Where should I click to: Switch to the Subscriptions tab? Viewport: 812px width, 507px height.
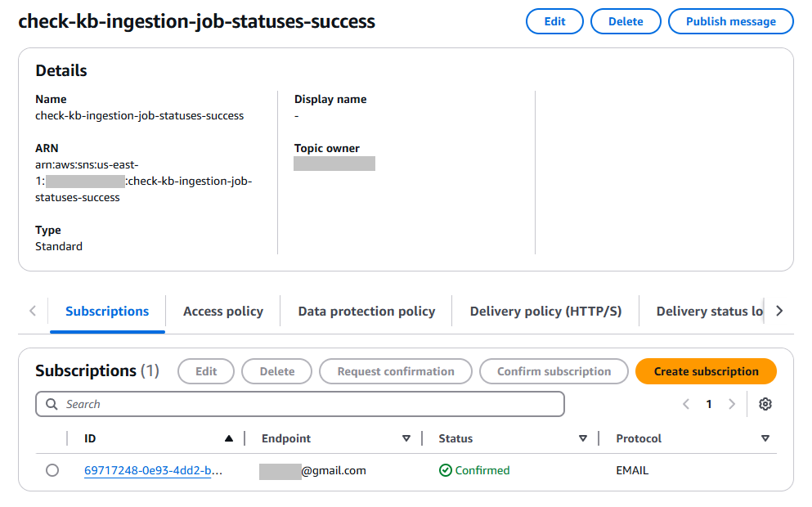click(x=107, y=312)
